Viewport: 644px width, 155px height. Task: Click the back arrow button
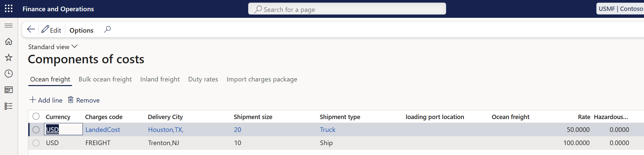tap(31, 30)
